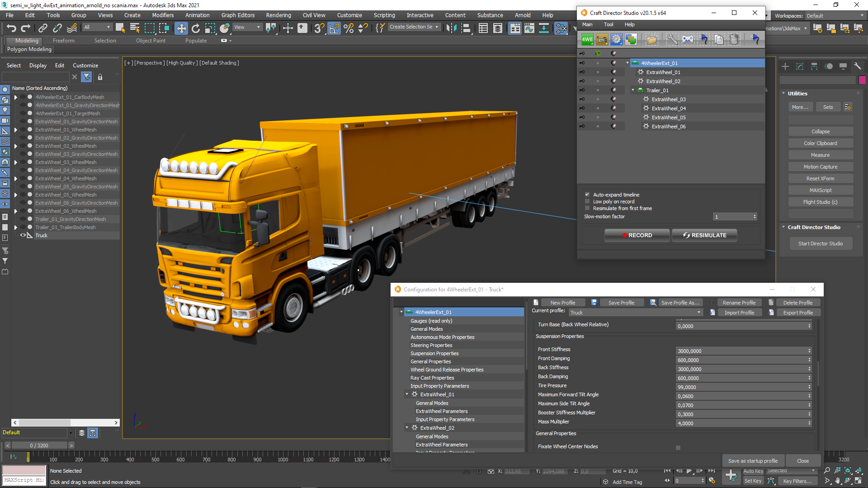Collapse the Trailer_01 tree node
Screen dimensions: 868x488
pos(633,90)
